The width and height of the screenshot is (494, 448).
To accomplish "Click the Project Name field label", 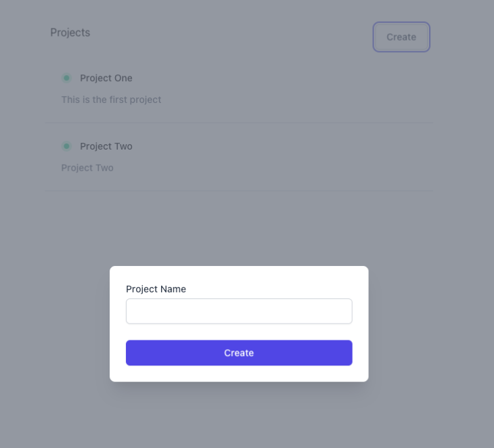I will (x=156, y=289).
